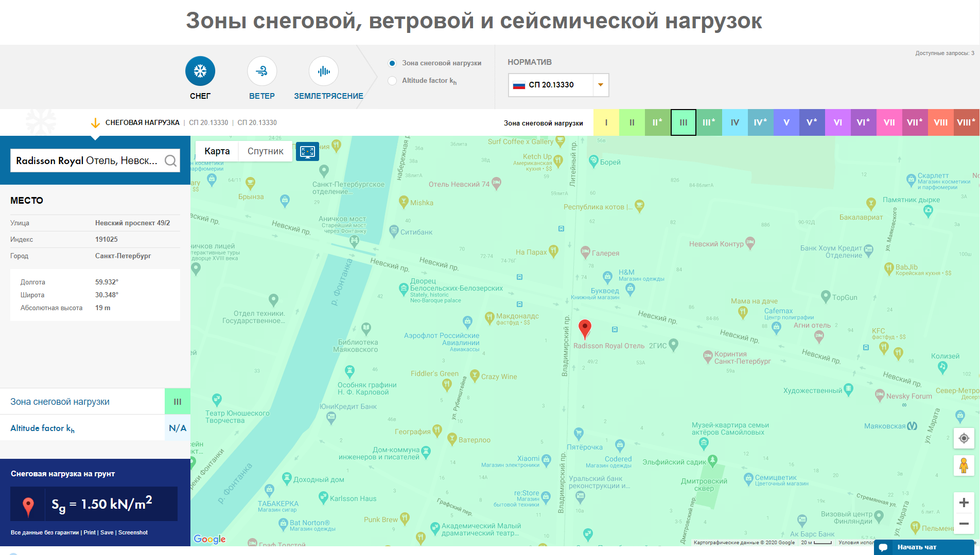Screen dimensions: 980x555
Task: Open the НОРМАТИВ standard dropdown
Action: tap(551, 85)
